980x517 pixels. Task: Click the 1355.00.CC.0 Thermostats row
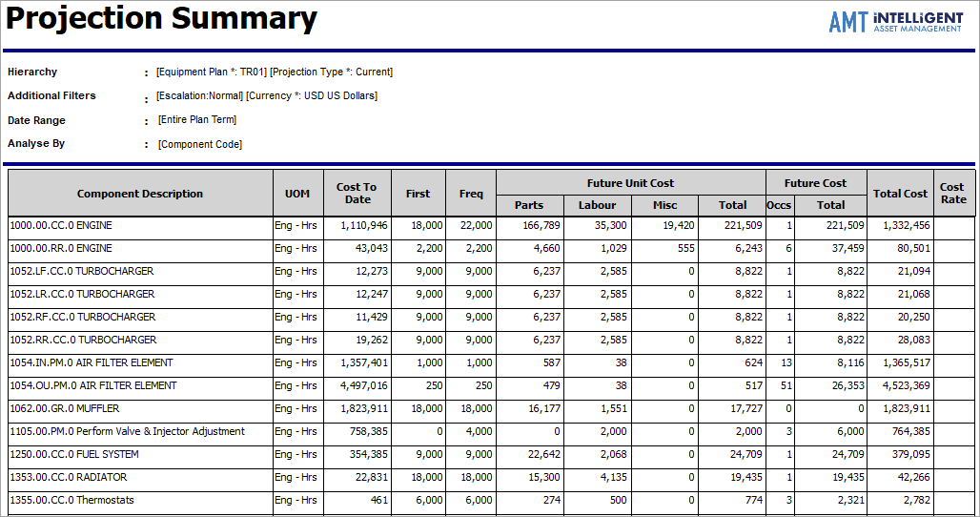pyautogui.click(x=71, y=501)
